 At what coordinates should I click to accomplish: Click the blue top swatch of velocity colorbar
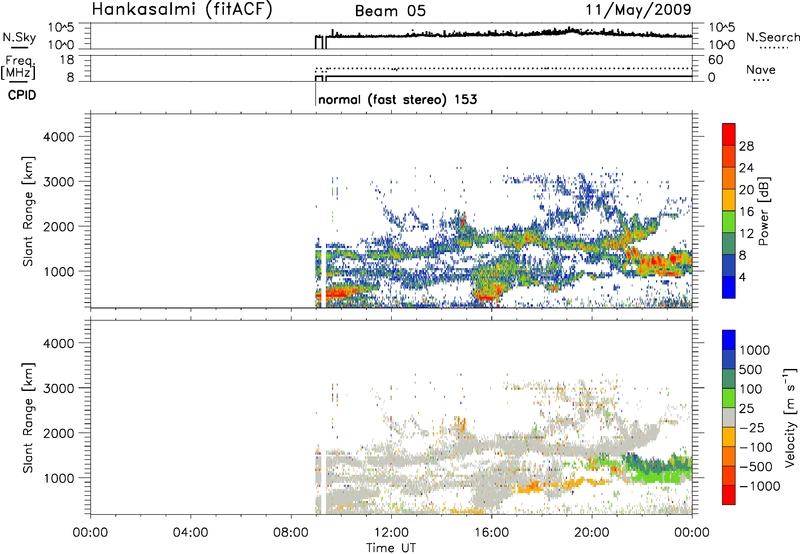729,340
